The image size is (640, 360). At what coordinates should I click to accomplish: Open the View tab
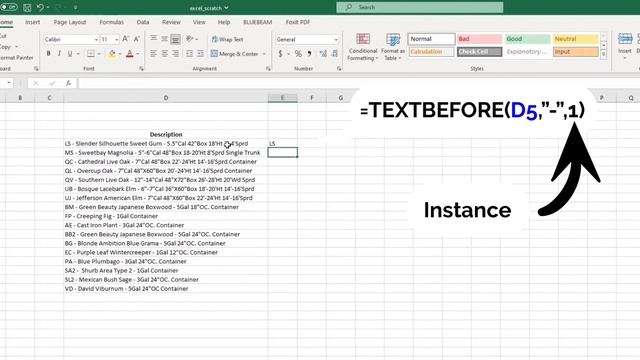[199, 22]
